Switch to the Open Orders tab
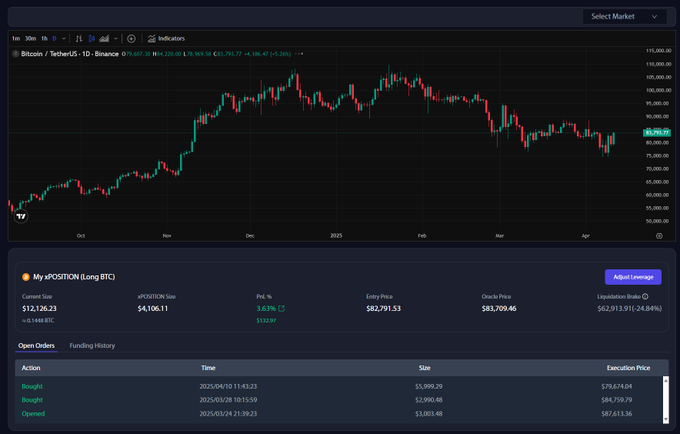This screenshot has height=434, width=680. coord(36,345)
